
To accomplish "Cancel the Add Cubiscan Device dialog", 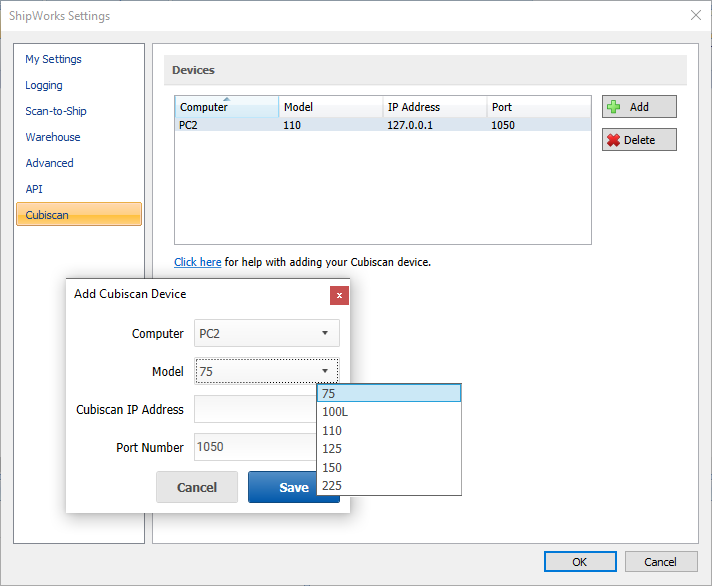I will [x=197, y=487].
